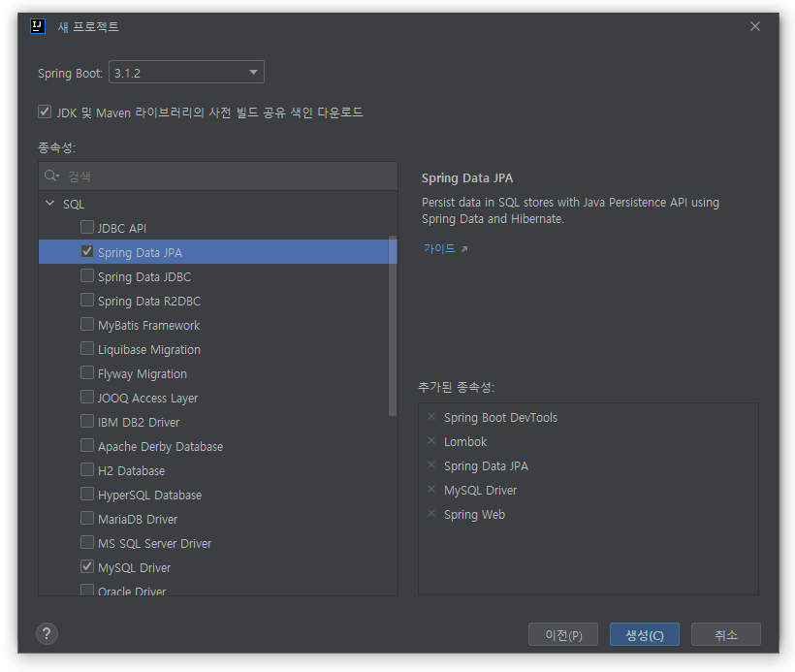Click the 이전(P) previous button
795x672 pixels.
563,634
